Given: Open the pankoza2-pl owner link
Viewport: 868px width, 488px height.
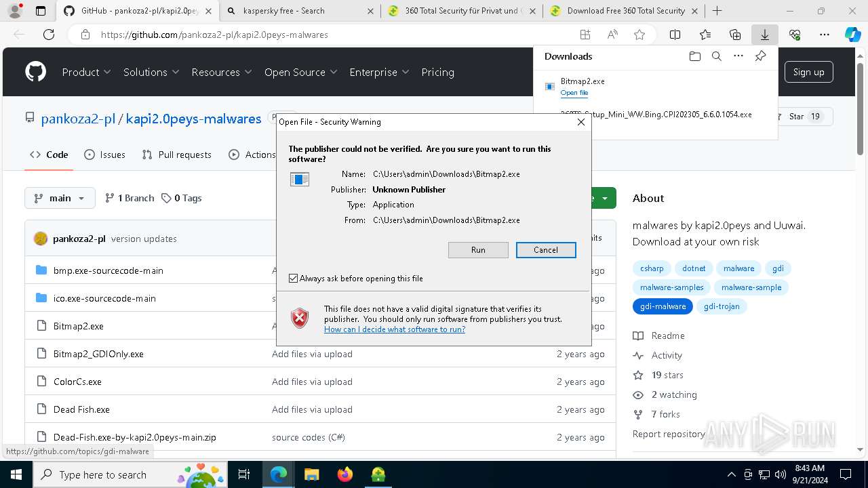Looking at the screenshot, I should pos(78,119).
